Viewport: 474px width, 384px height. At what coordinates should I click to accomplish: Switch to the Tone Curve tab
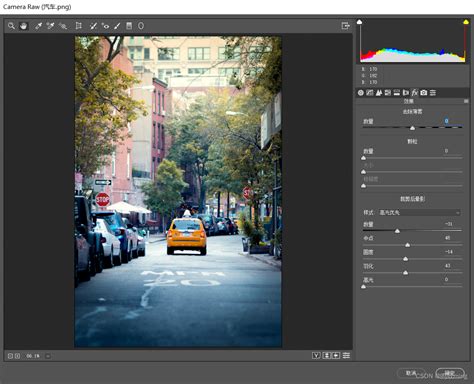point(370,93)
